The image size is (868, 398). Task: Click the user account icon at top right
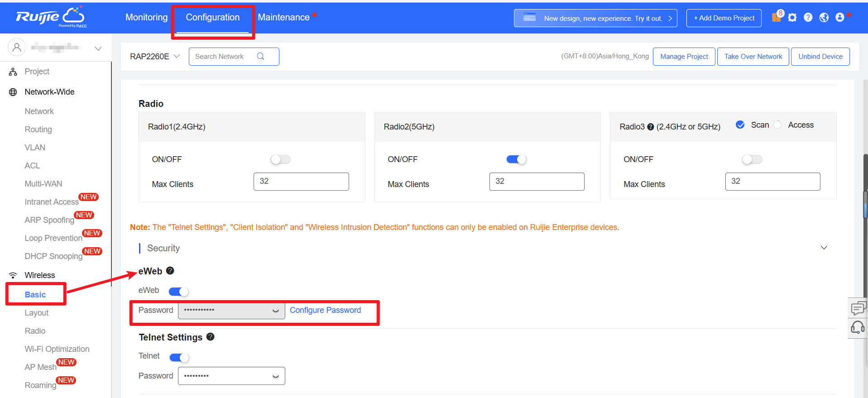[839, 18]
